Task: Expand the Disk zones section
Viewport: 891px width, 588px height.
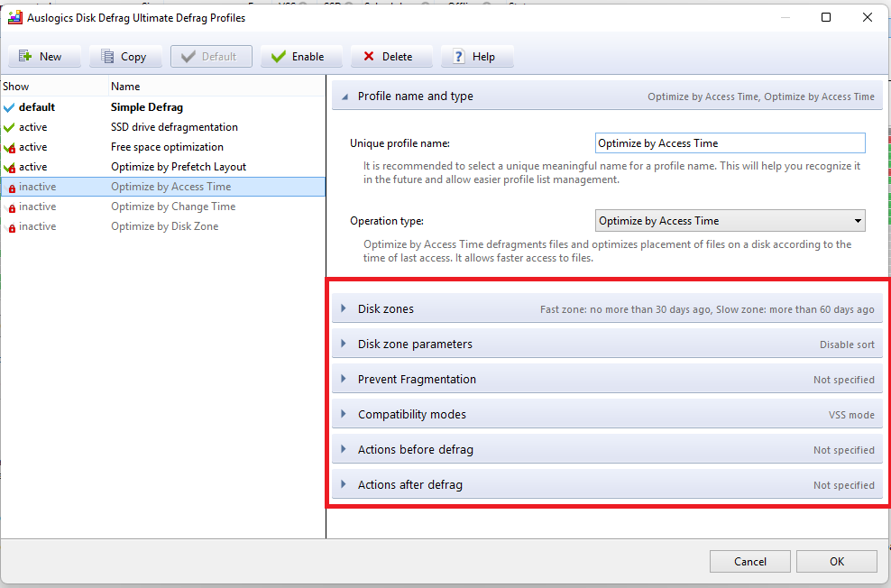Action: point(607,308)
